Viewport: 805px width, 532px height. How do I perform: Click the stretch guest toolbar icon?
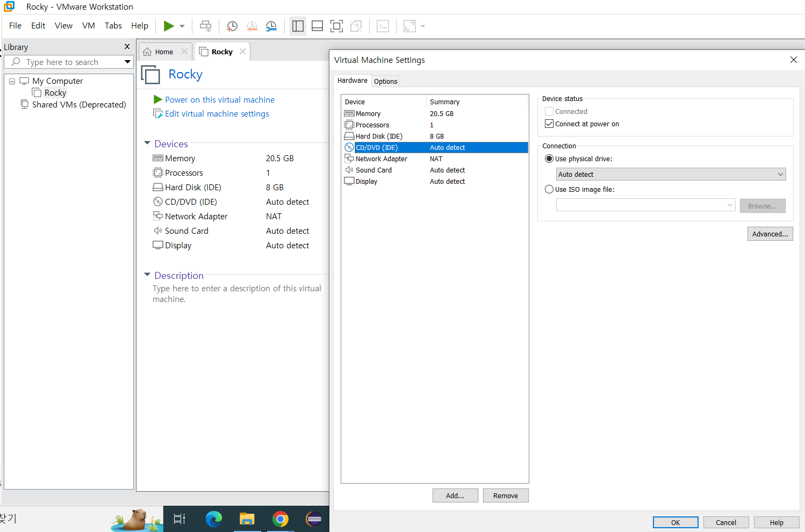(x=409, y=26)
